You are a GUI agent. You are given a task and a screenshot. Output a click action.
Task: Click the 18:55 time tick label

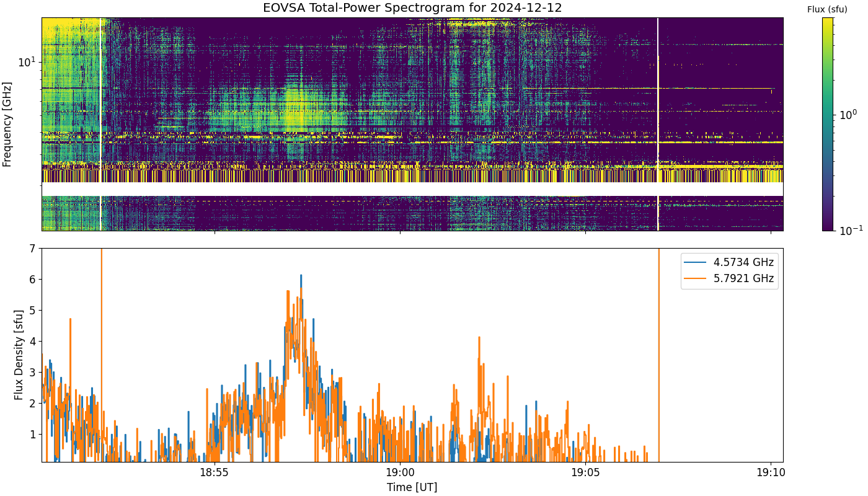[x=215, y=473]
